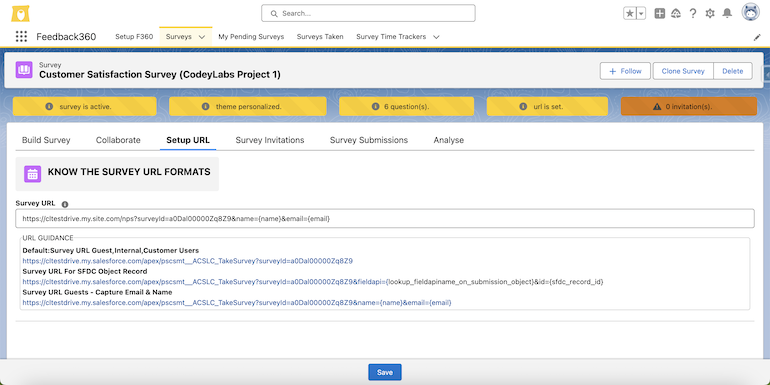Image resolution: width=770 pixels, height=385 pixels.
Task: Switch to the Analyse tab
Action: click(x=448, y=140)
